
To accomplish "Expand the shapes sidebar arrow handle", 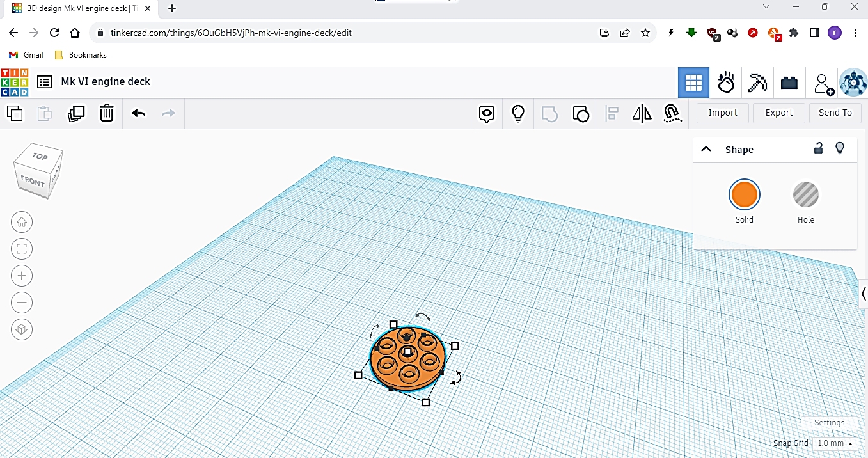I will pos(863,294).
